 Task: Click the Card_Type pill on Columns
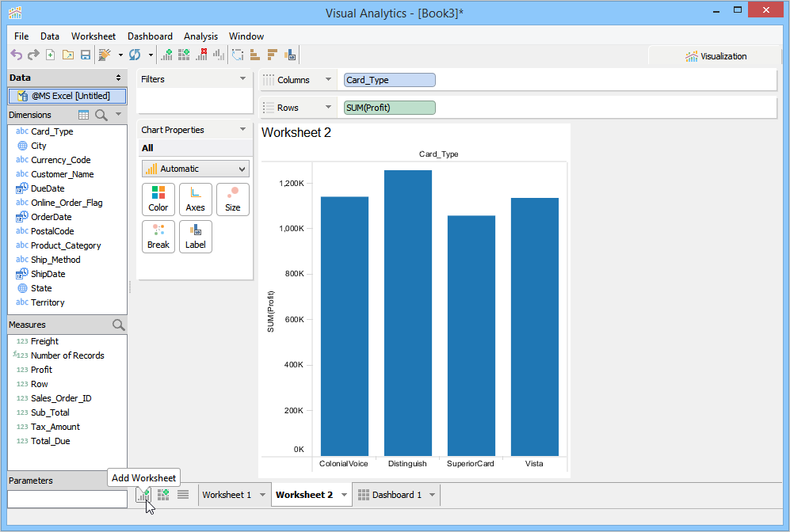coord(390,80)
